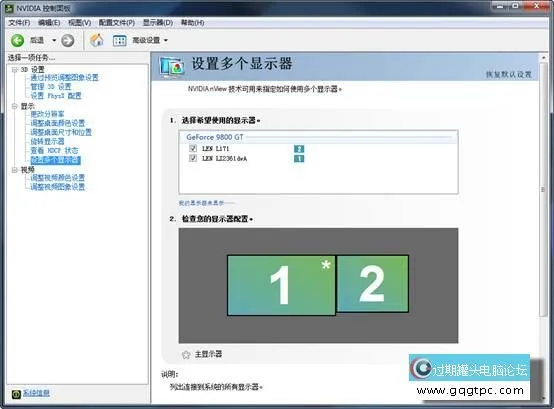Open the 配置文件(P) menu
The image size is (554, 409).
(117, 23)
